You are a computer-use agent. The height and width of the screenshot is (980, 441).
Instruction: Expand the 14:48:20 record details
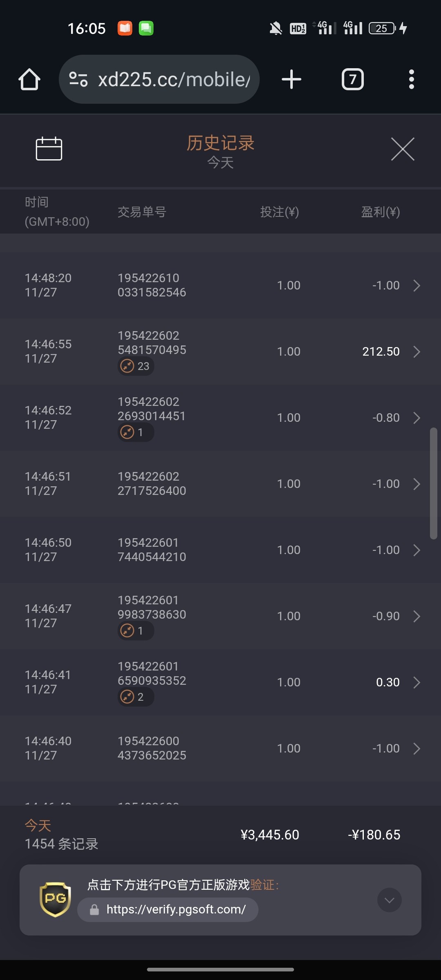pyautogui.click(x=416, y=285)
